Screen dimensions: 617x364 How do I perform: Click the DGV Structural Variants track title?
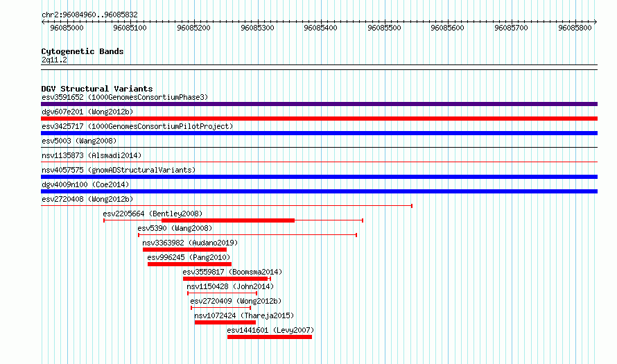(x=97, y=89)
